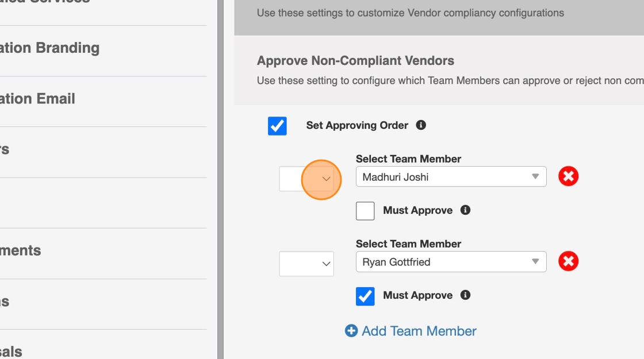Open order dropdown next to Ryan Gottfried
Image resolution: width=644 pixels, height=359 pixels.
tap(306, 264)
